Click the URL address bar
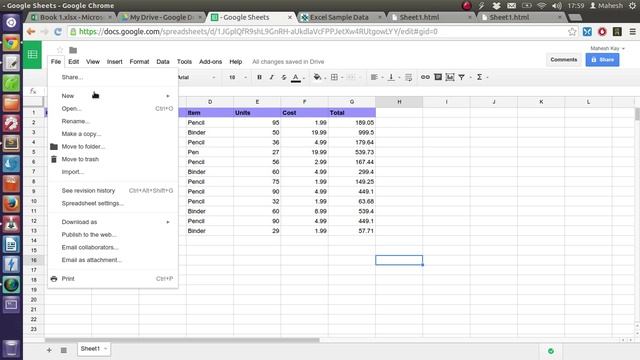The height and width of the screenshot is (360, 640). coord(318,31)
